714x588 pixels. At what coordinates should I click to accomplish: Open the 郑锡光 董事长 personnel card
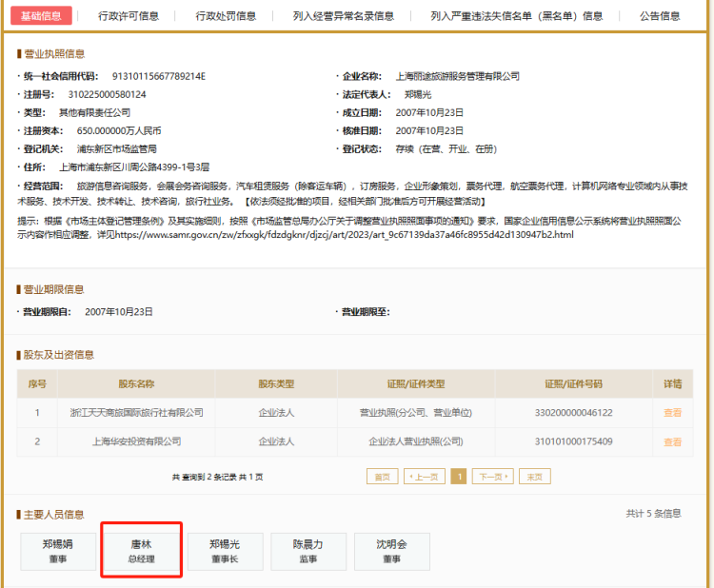pyautogui.click(x=225, y=552)
